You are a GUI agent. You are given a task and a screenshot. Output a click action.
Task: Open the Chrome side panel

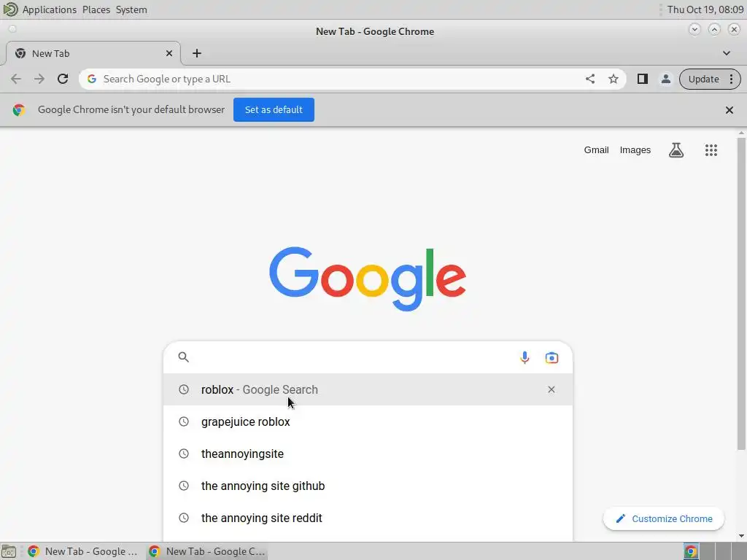[642, 79]
